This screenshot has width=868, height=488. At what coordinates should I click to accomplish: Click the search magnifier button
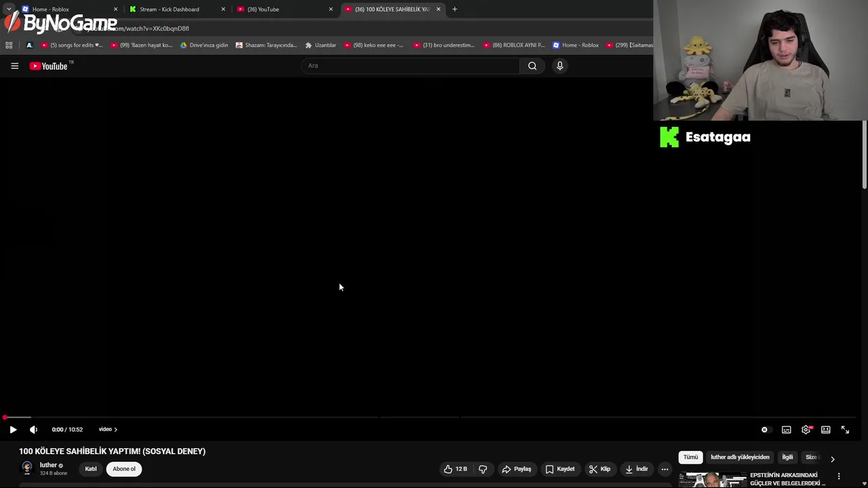point(532,66)
